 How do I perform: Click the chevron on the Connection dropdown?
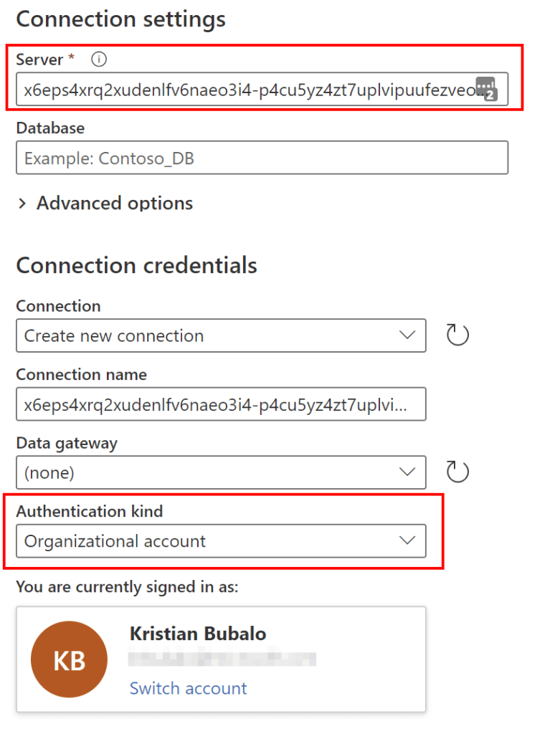(x=407, y=335)
